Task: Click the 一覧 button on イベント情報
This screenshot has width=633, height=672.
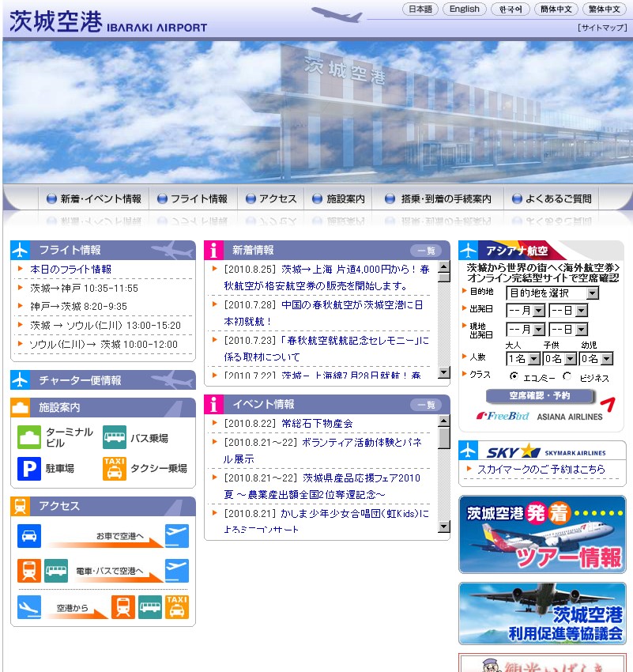Action: pyautogui.click(x=426, y=405)
